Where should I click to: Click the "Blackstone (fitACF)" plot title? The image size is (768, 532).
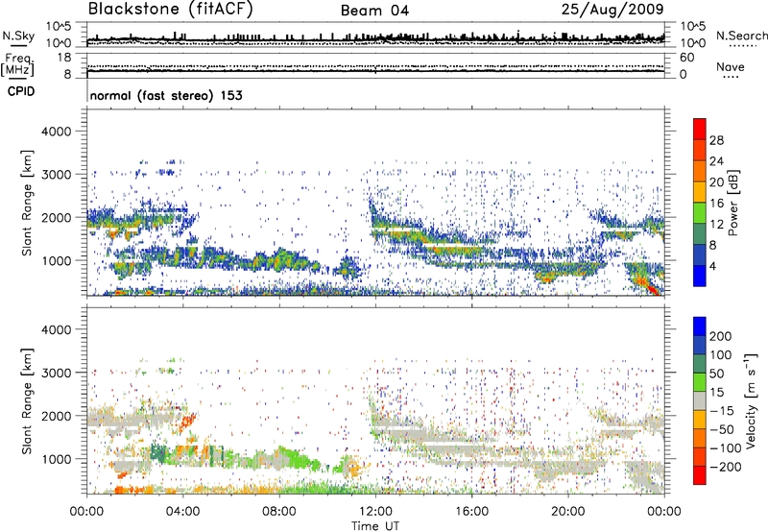(171, 9)
